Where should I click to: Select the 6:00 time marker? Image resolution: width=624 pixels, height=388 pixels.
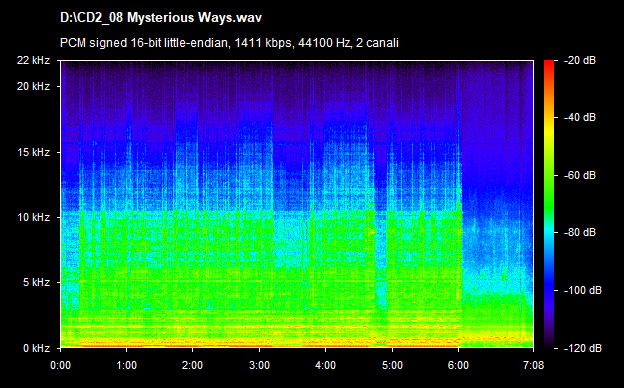tap(458, 365)
